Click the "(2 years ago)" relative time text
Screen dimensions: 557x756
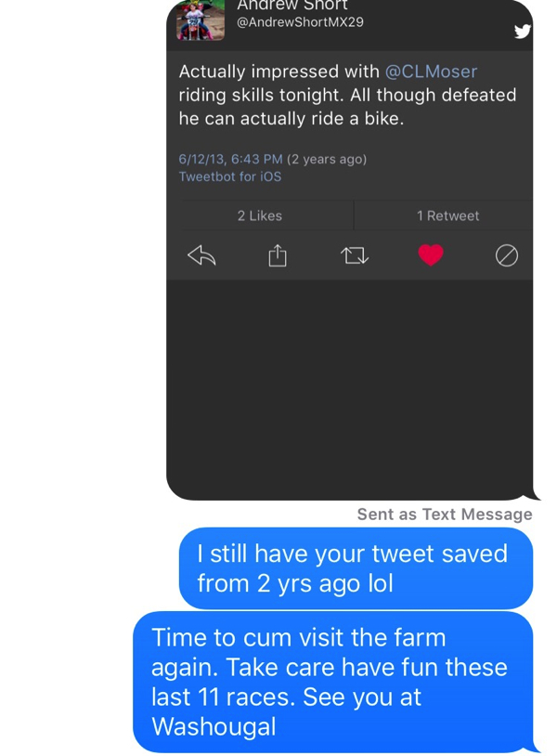[327, 159]
